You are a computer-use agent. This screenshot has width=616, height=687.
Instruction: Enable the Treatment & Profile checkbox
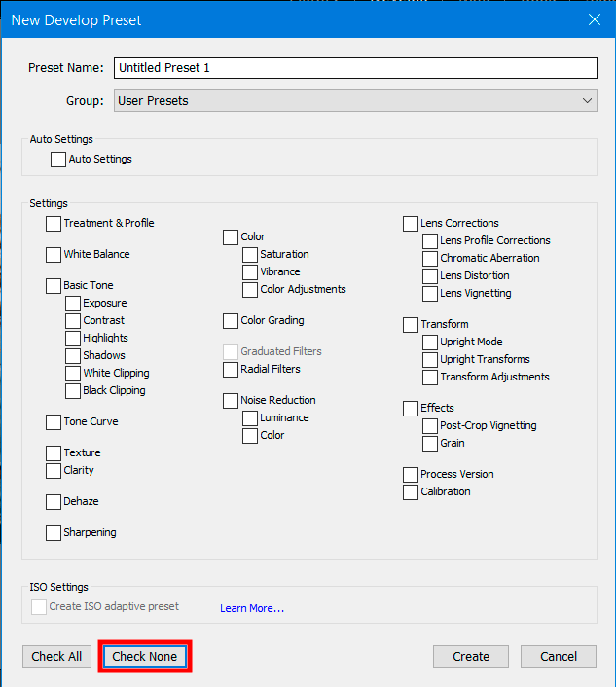[x=54, y=224]
